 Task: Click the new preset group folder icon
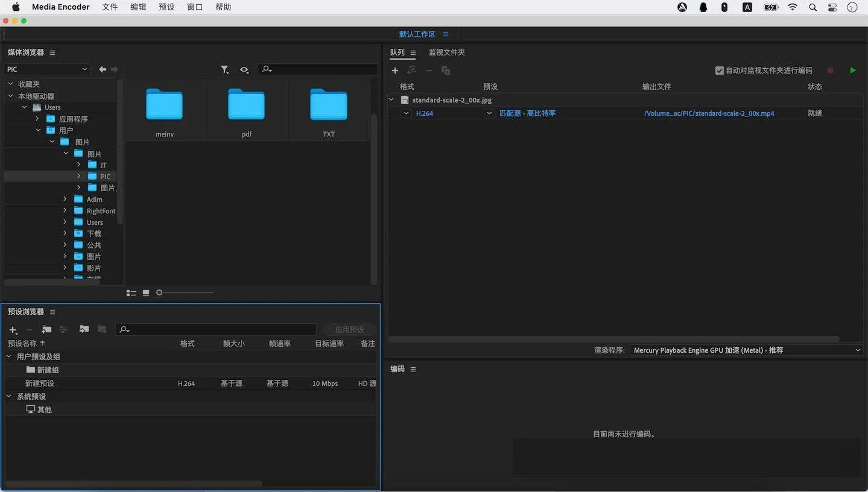click(x=46, y=330)
